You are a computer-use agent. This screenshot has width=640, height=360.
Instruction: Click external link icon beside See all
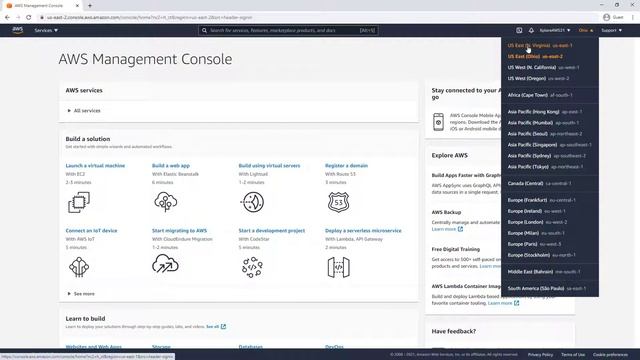tap(223, 327)
